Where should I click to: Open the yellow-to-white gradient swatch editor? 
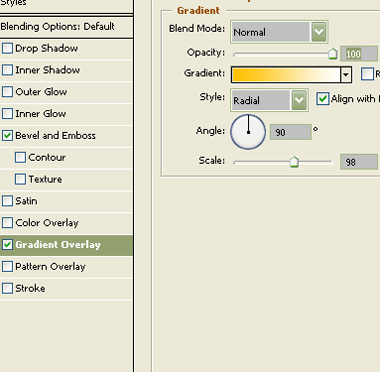coord(286,75)
